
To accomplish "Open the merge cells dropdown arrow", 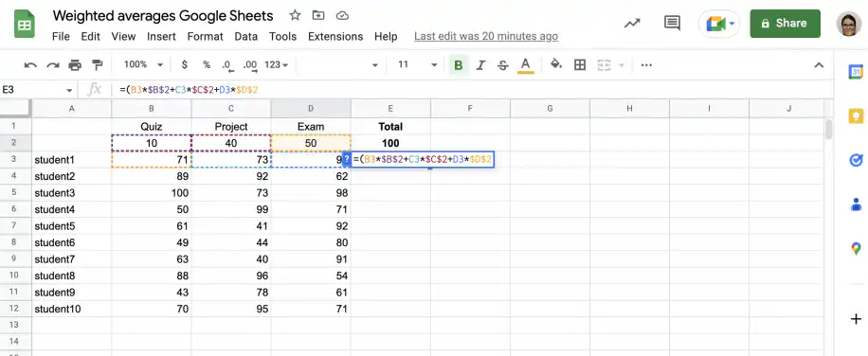I will [x=621, y=65].
